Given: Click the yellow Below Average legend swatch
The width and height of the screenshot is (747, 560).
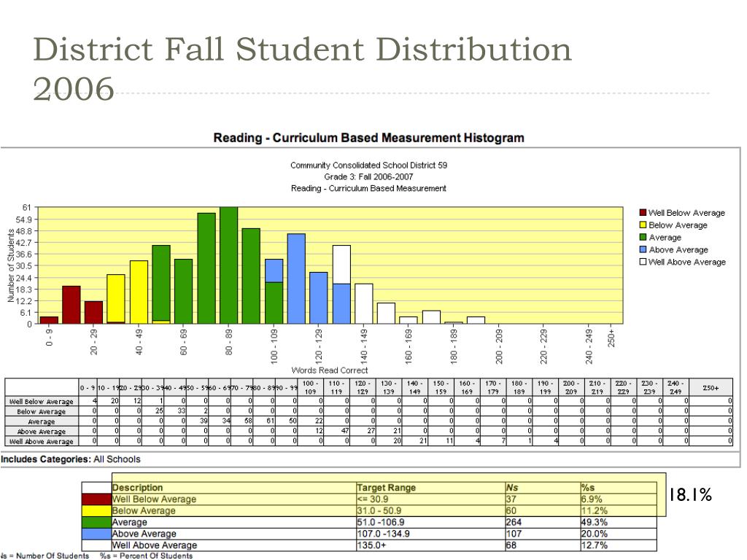Looking at the screenshot, I should pos(643,225).
